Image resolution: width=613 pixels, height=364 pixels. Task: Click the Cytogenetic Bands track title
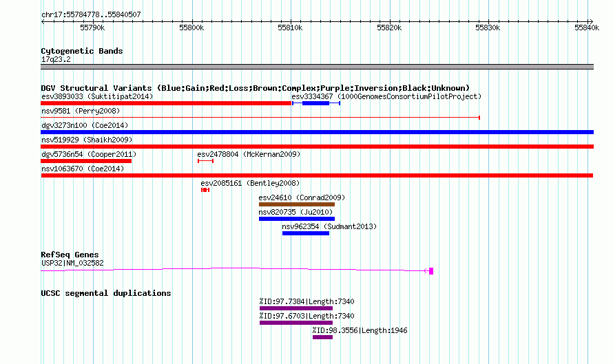82,51
